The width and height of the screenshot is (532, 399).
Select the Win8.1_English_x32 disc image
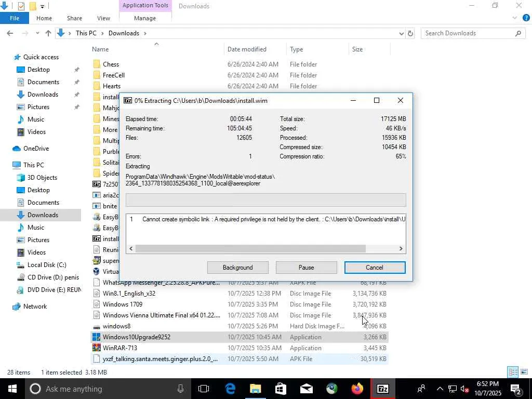[x=129, y=294]
